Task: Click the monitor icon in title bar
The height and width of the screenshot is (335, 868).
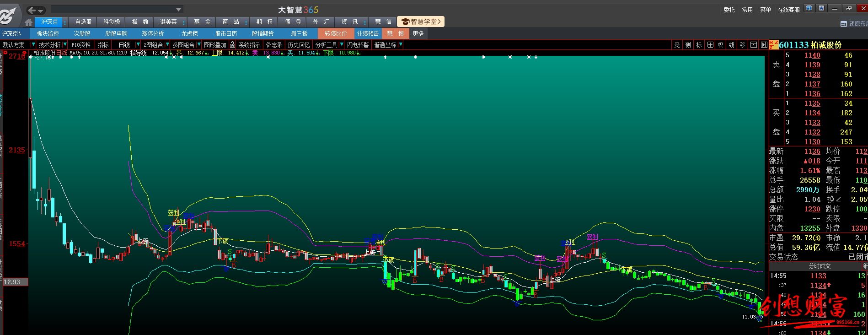Action: [809, 8]
